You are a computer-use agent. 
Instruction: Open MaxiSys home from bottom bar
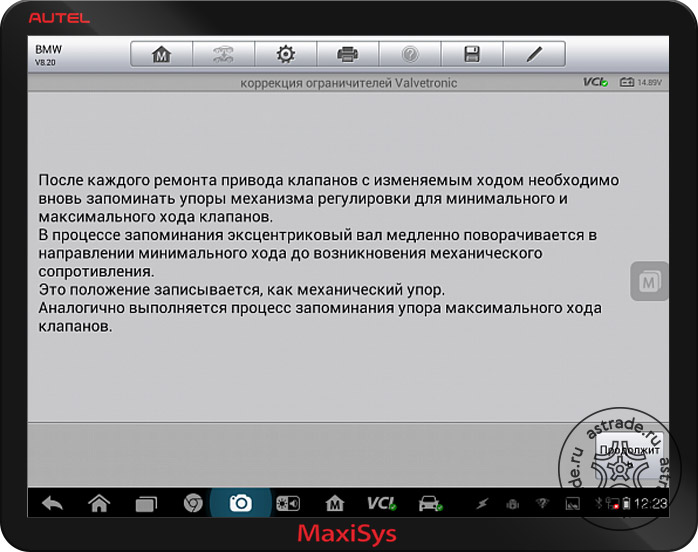(335, 503)
